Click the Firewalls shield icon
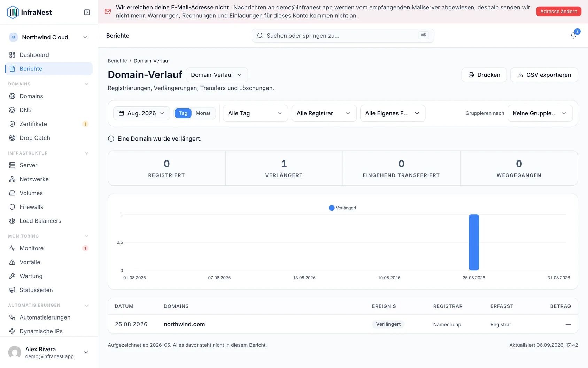This screenshot has height=368, width=588. tap(12, 207)
